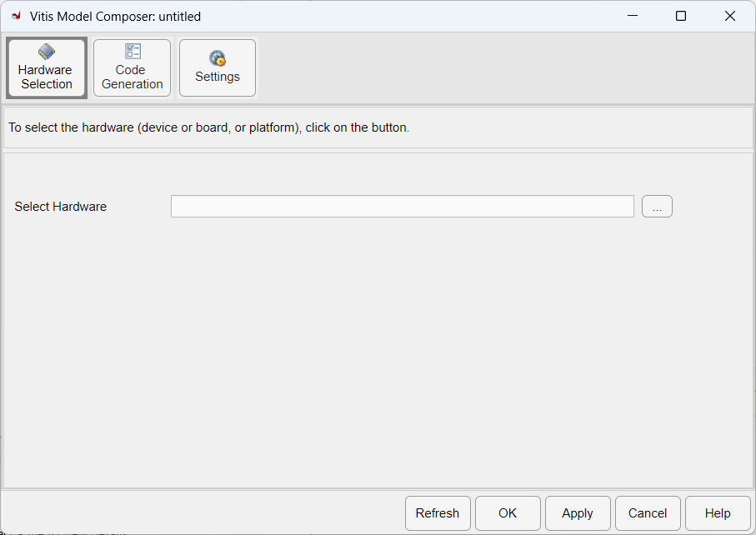The image size is (756, 535).
Task: Click the gear icon above Settings
Action: [218, 58]
